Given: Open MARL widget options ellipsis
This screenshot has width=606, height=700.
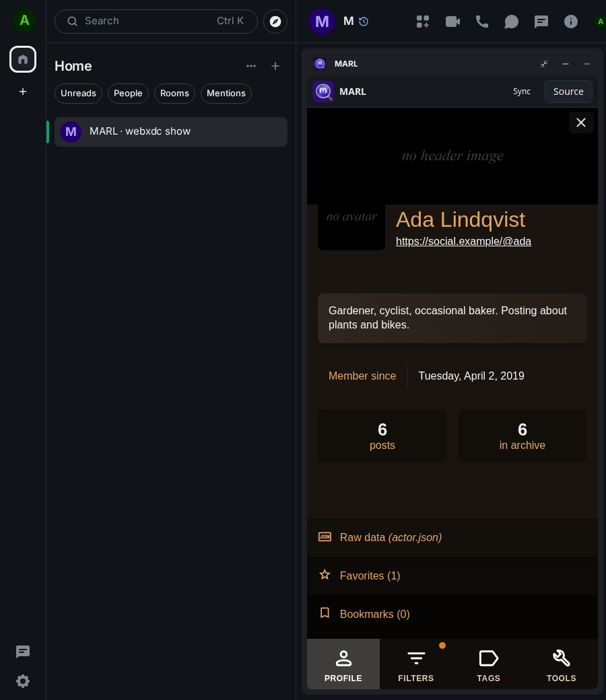Looking at the screenshot, I should click(586, 64).
